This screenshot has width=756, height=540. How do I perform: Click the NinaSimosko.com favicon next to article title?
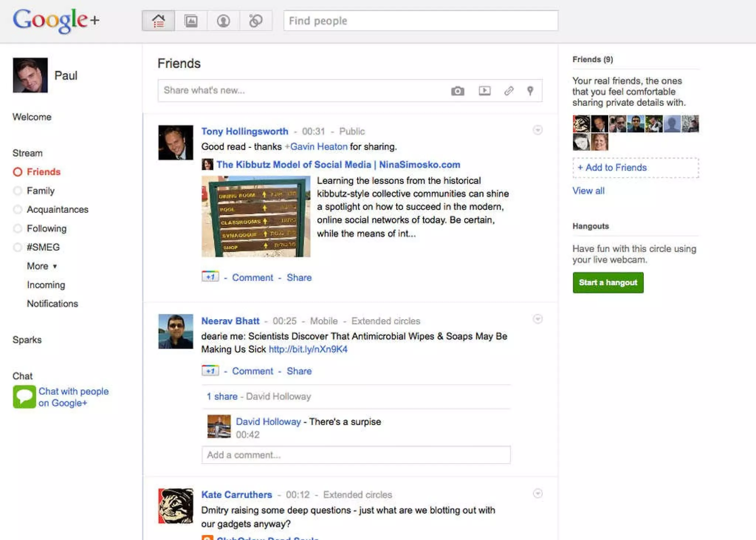click(x=207, y=164)
